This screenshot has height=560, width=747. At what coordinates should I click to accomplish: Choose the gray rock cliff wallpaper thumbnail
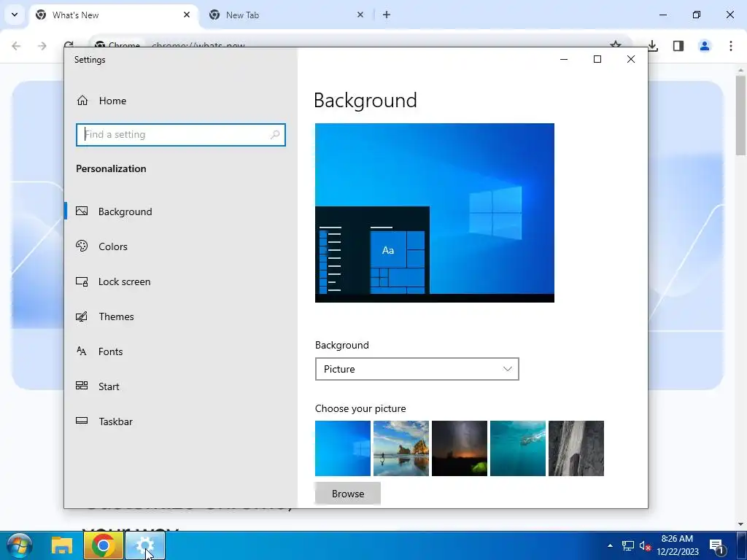pyautogui.click(x=576, y=448)
